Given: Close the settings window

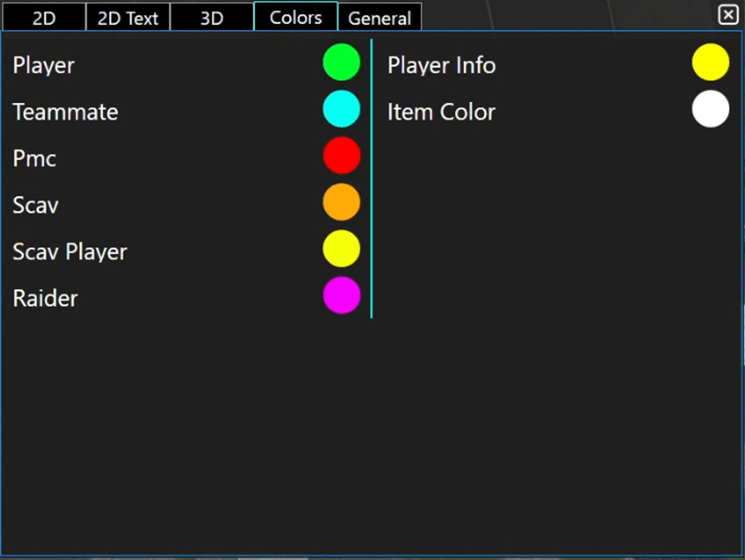Looking at the screenshot, I should pyautogui.click(x=728, y=15).
